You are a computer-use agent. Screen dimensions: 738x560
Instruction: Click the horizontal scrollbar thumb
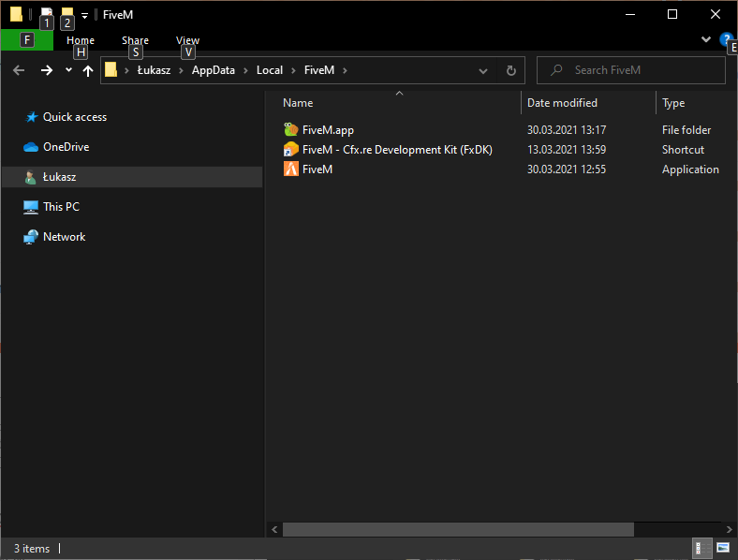[458, 529]
